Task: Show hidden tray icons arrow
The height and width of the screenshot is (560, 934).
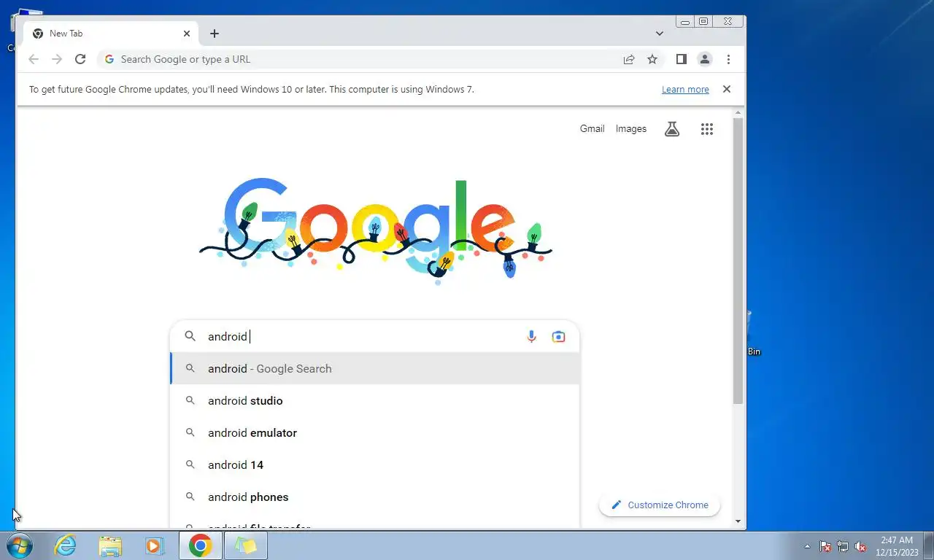Action: tap(807, 546)
